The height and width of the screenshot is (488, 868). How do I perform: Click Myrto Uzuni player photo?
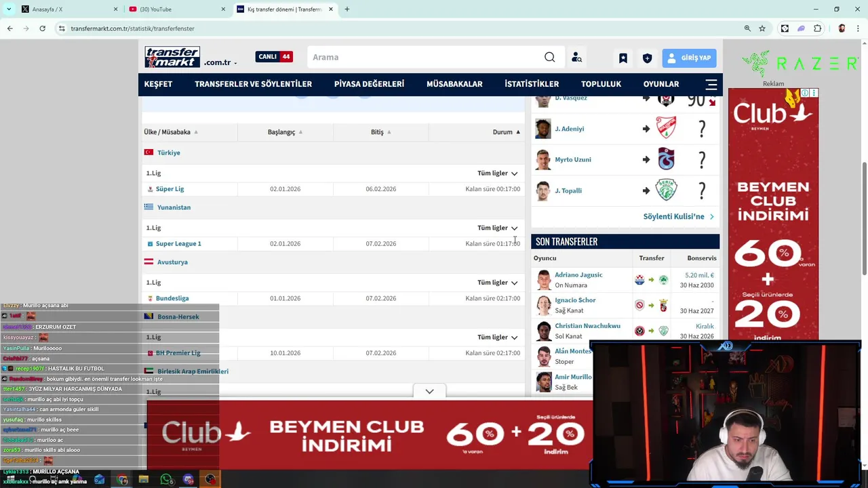(x=542, y=160)
